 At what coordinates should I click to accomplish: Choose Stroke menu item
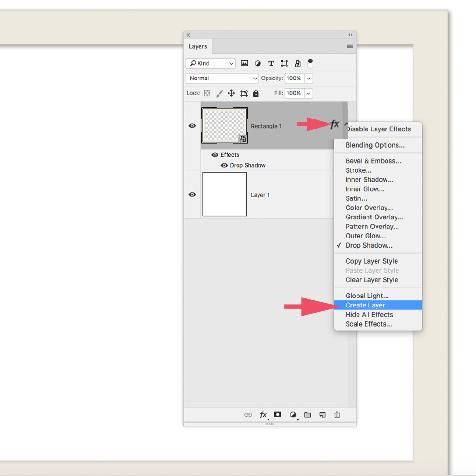378,170
